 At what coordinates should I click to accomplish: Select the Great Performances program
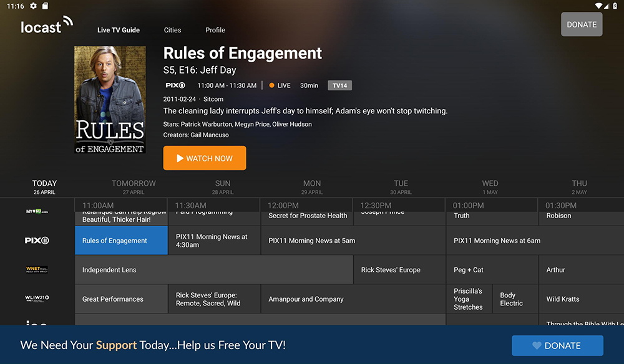[x=122, y=299]
